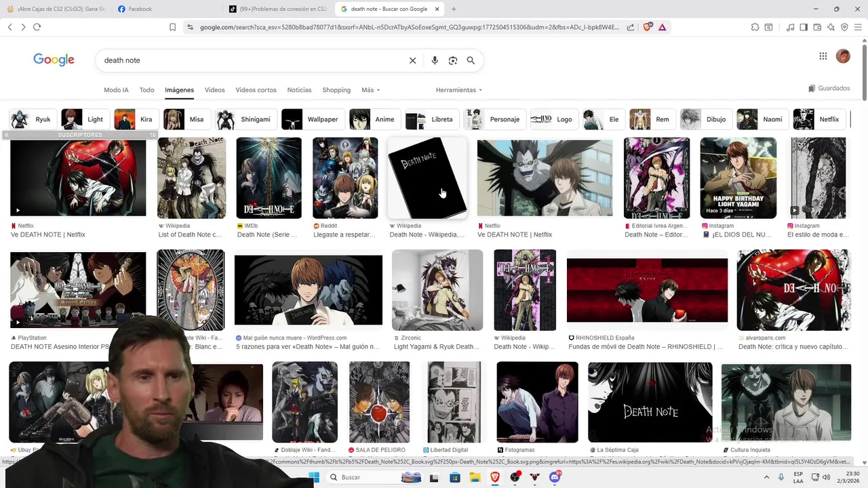Open the black Death Note book Wikipedia thumbnail
Image resolution: width=868 pixels, height=488 pixels.
427,178
